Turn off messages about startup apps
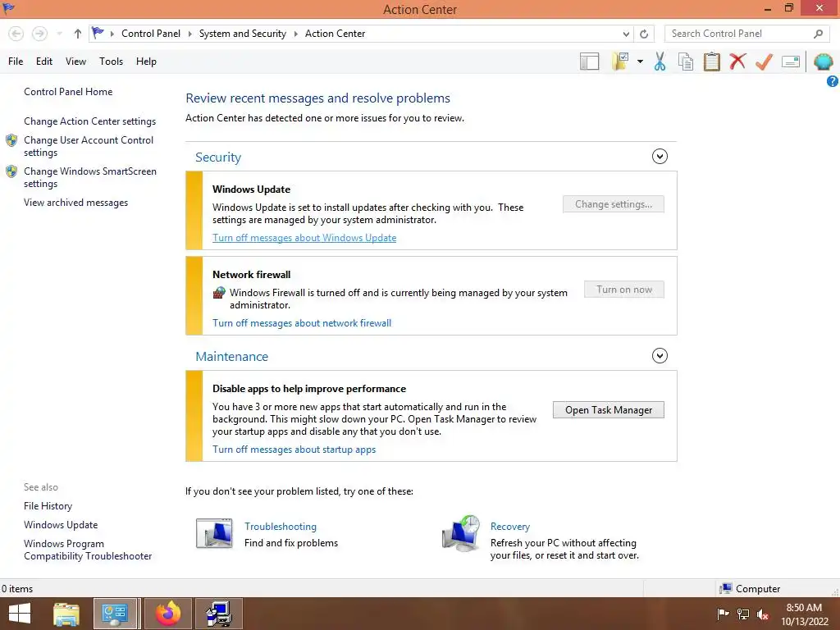Viewport: 840px width, 630px height. [x=294, y=450]
